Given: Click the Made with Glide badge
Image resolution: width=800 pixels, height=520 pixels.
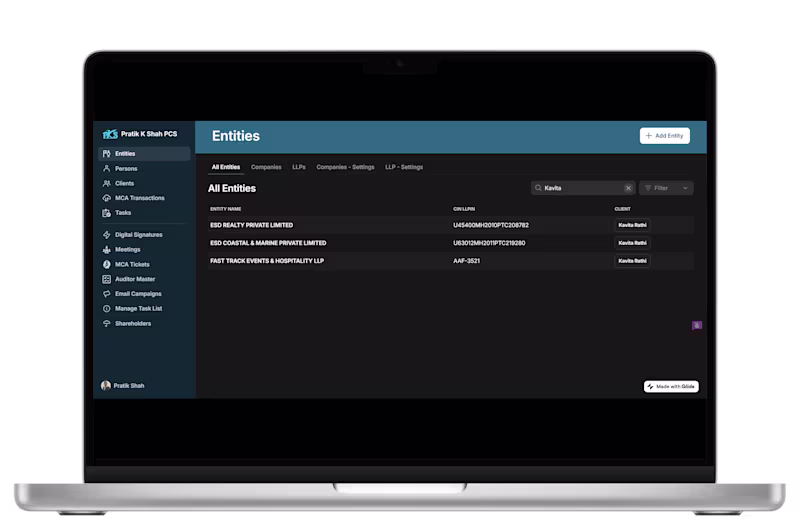Looking at the screenshot, I should click(671, 386).
